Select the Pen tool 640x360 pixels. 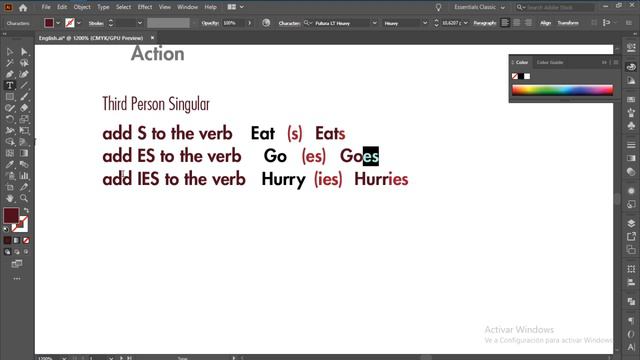tap(10, 74)
